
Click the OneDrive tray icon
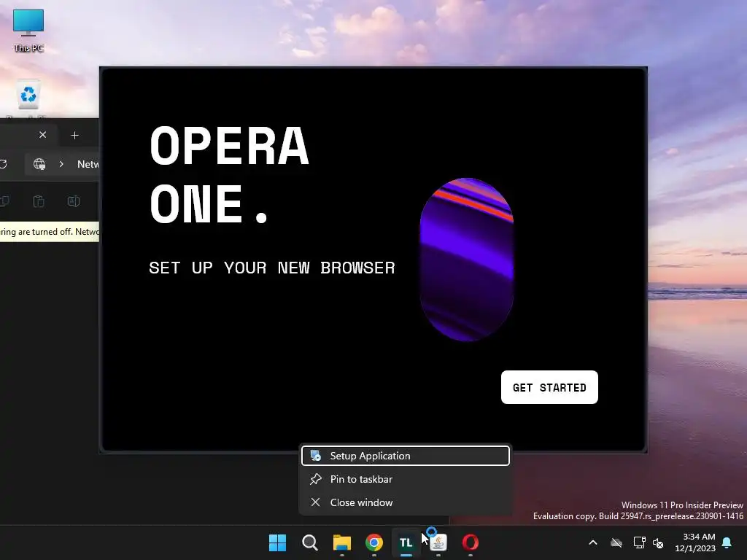pos(616,542)
